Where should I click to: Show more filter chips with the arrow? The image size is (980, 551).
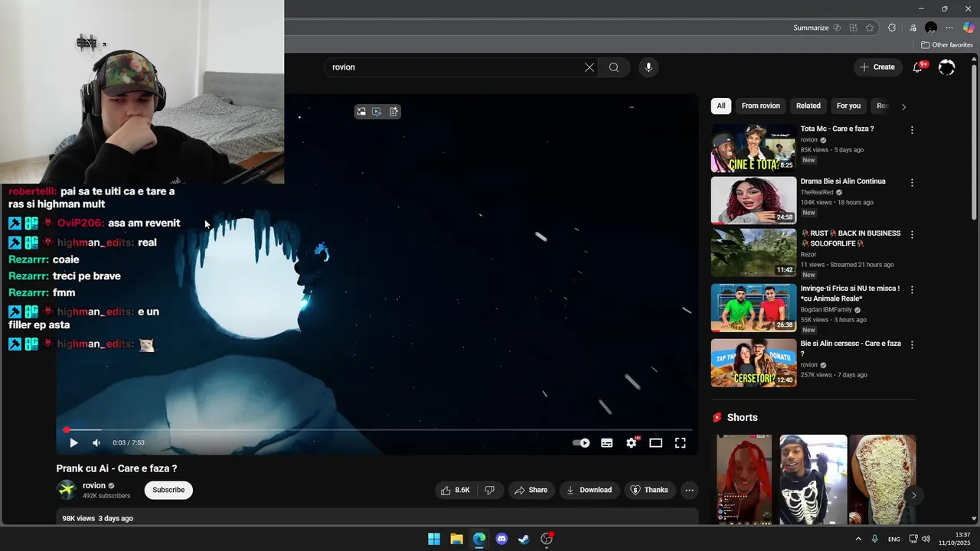[903, 106]
